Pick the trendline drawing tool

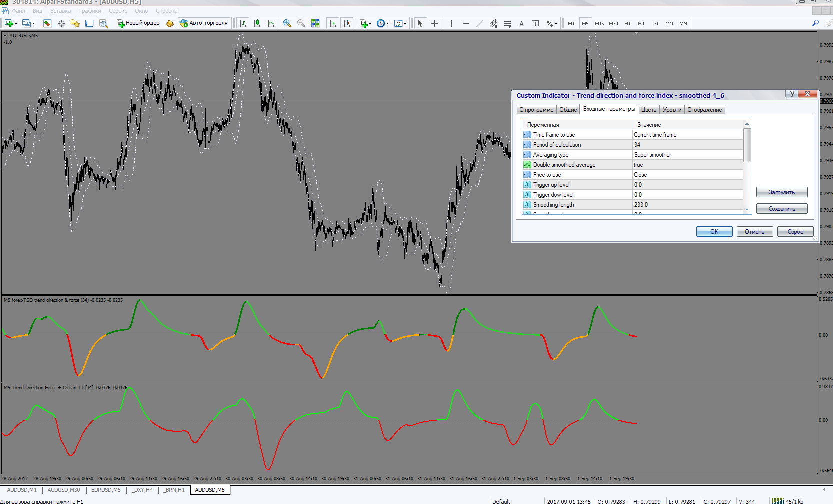[x=479, y=23]
